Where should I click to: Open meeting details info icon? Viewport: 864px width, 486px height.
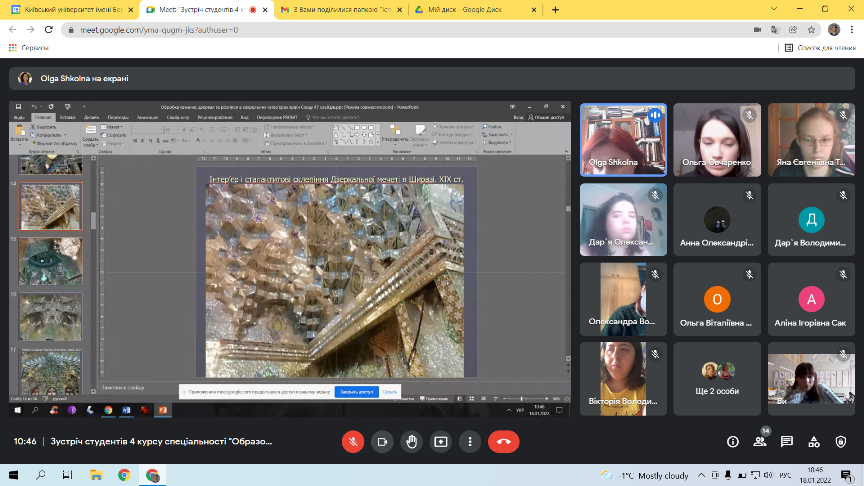[732, 441]
